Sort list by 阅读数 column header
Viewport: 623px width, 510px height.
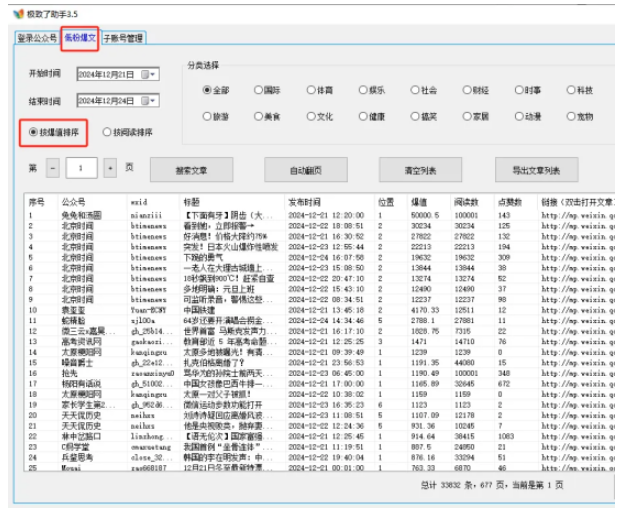[x=465, y=201]
